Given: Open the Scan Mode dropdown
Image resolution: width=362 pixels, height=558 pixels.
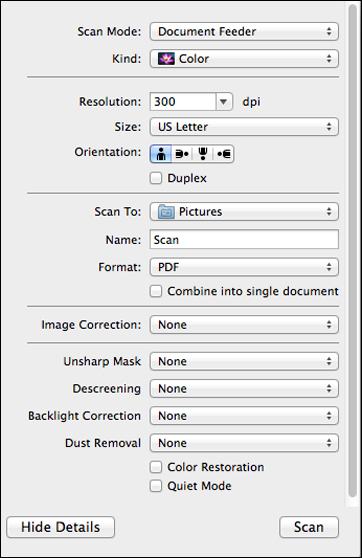Looking at the screenshot, I should tap(244, 32).
